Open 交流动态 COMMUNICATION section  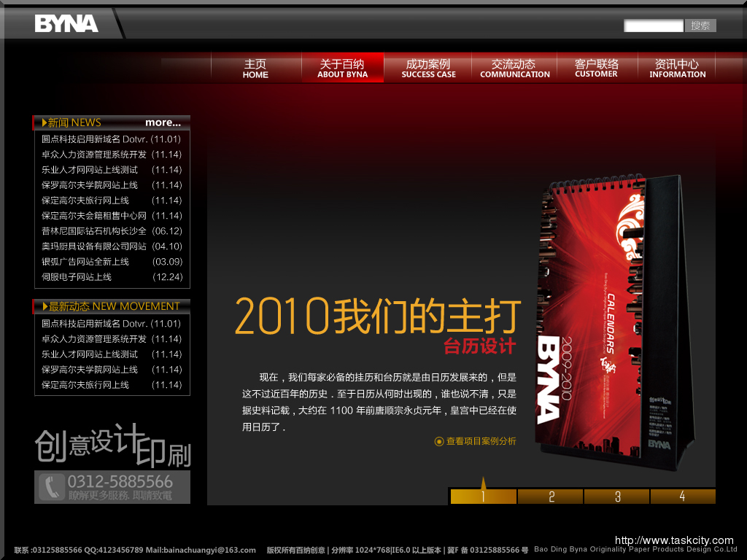pos(514,69)
